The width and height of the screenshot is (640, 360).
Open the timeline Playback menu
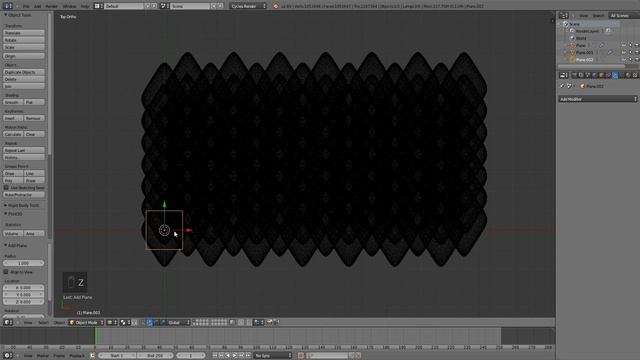click(x=77, y=356)
